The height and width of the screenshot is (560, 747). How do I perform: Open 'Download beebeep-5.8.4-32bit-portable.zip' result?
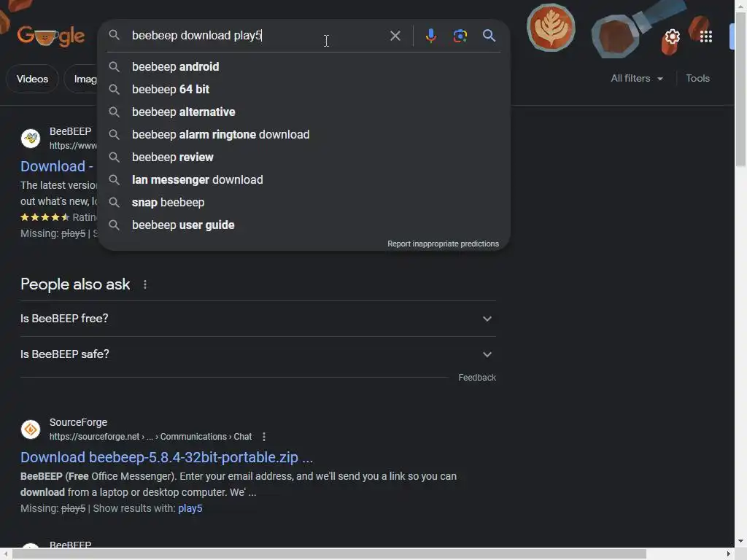click(x=167, y=457)
